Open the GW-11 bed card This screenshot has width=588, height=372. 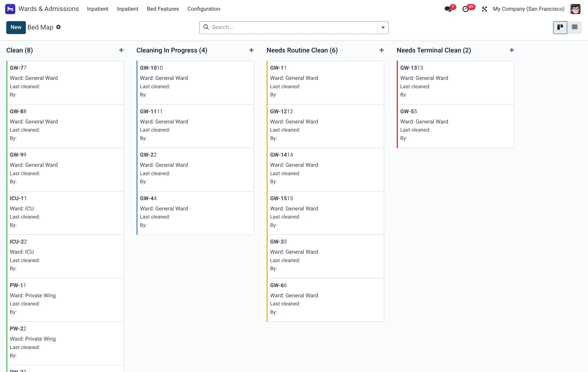tap(325, 82)
